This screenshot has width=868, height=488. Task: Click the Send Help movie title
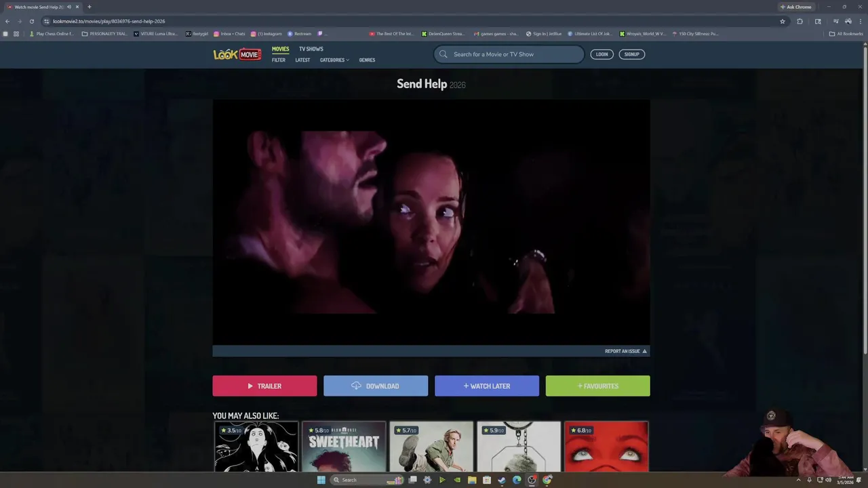[x=422, y=84]
